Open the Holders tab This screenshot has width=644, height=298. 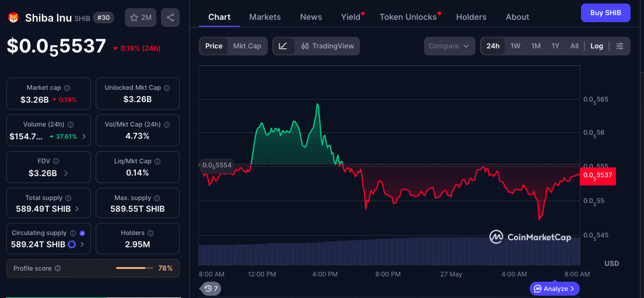tap(471, 17)
